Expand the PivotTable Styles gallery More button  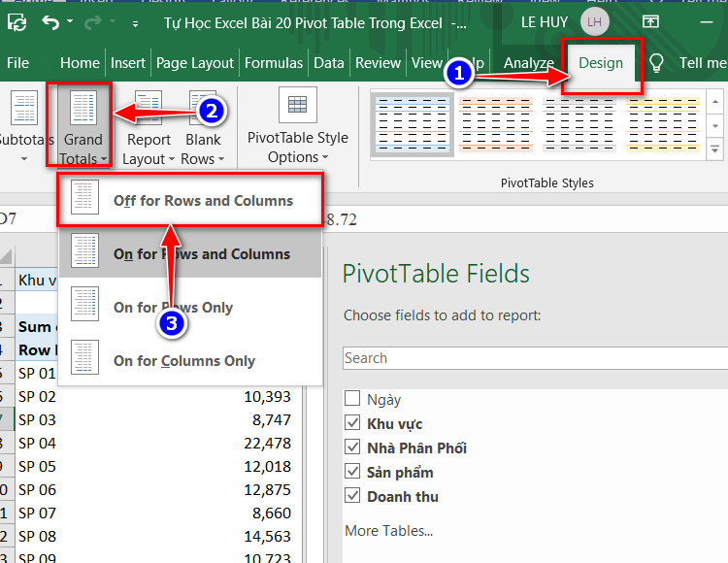click(x=715, y=149)
